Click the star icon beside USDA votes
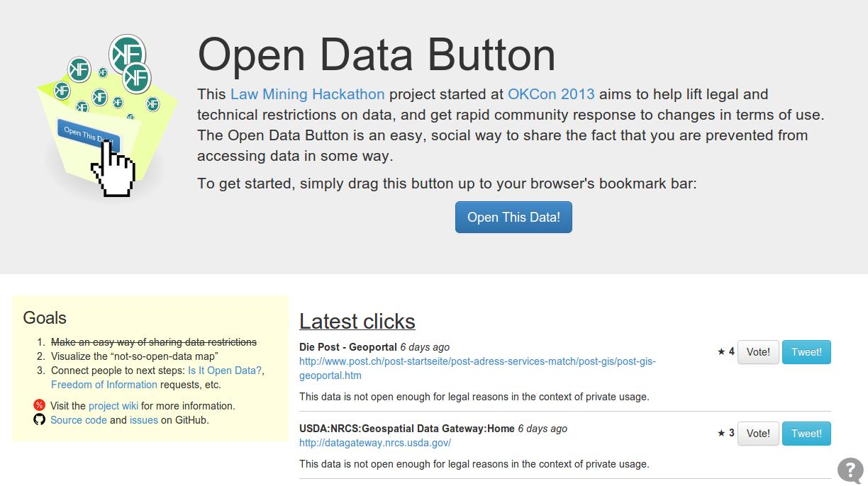Image resolution: width=868 pixels, height=486 pixels. click(721, 433)
